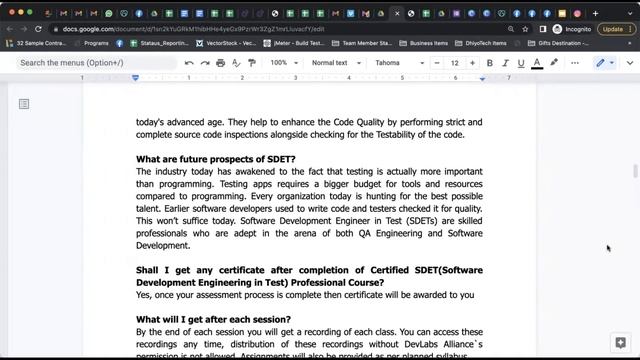Viewport: 640px width, 360px height.
Task: Click the magnifier zoom icon in address bar
Action: [x=511, y=29]
